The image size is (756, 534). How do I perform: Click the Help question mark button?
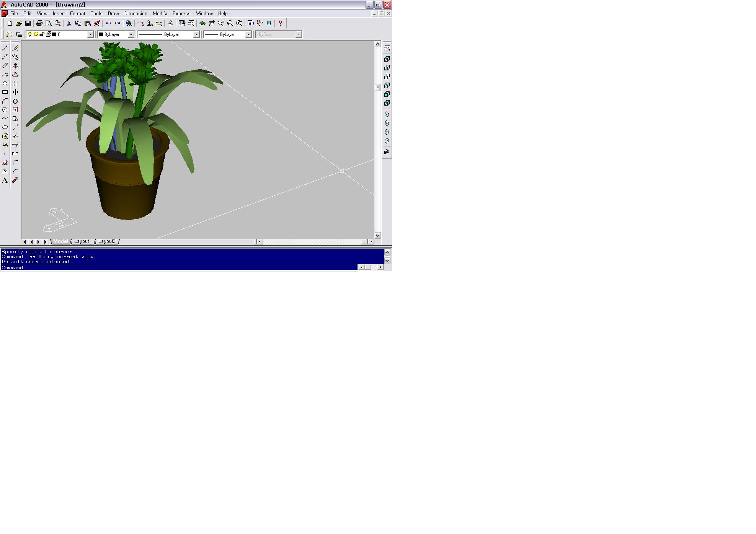280,23
